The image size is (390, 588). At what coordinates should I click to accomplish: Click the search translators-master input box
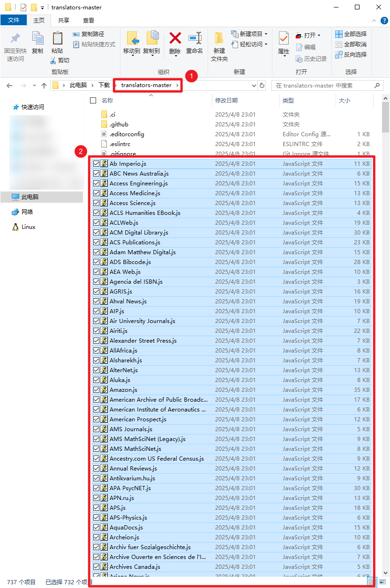tap(323, 86)
